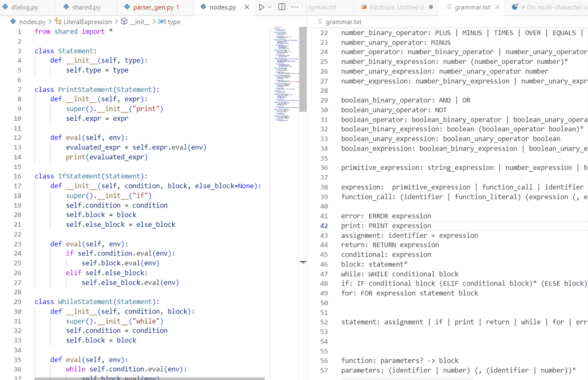Click the code minimap overview

[286, 69]
